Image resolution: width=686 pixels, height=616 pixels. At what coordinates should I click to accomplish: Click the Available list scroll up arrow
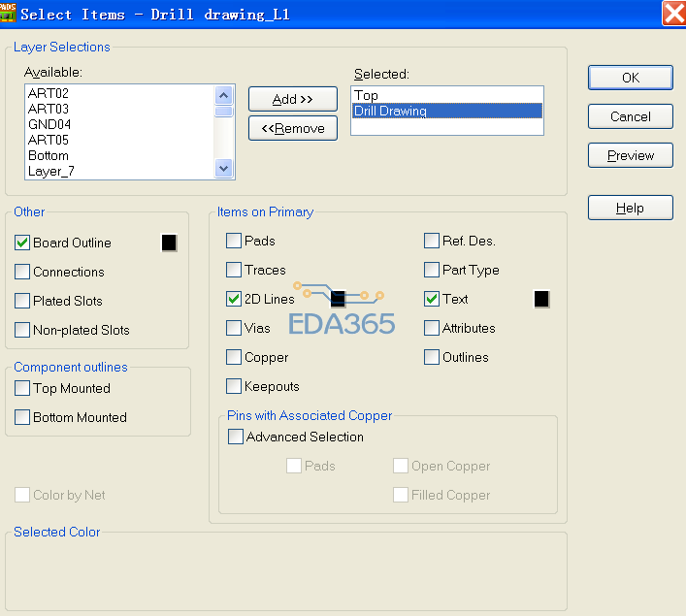(224, 95)
